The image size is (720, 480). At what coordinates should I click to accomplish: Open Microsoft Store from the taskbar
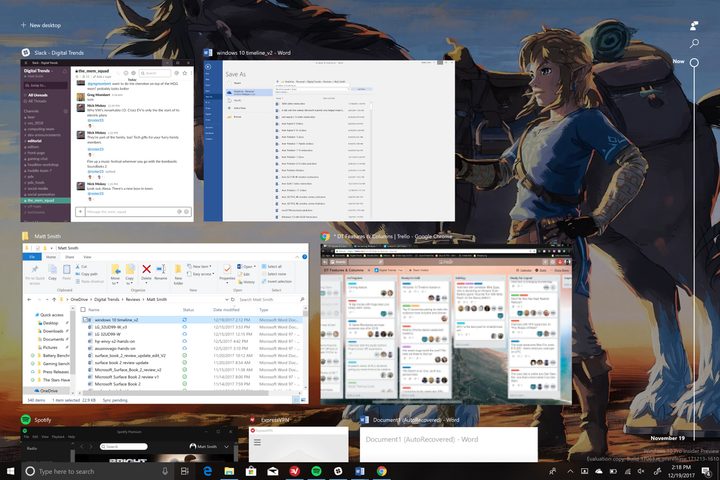point(251,471)
